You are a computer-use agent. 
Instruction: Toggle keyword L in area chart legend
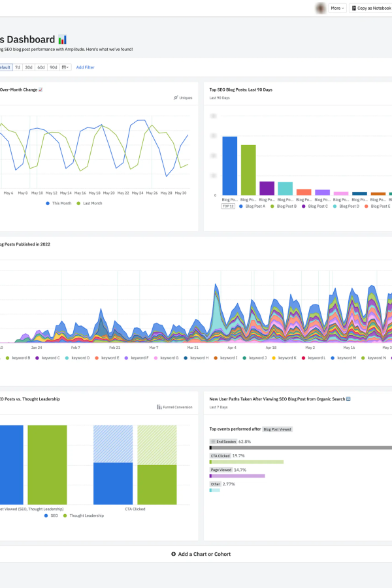[314, 358]
